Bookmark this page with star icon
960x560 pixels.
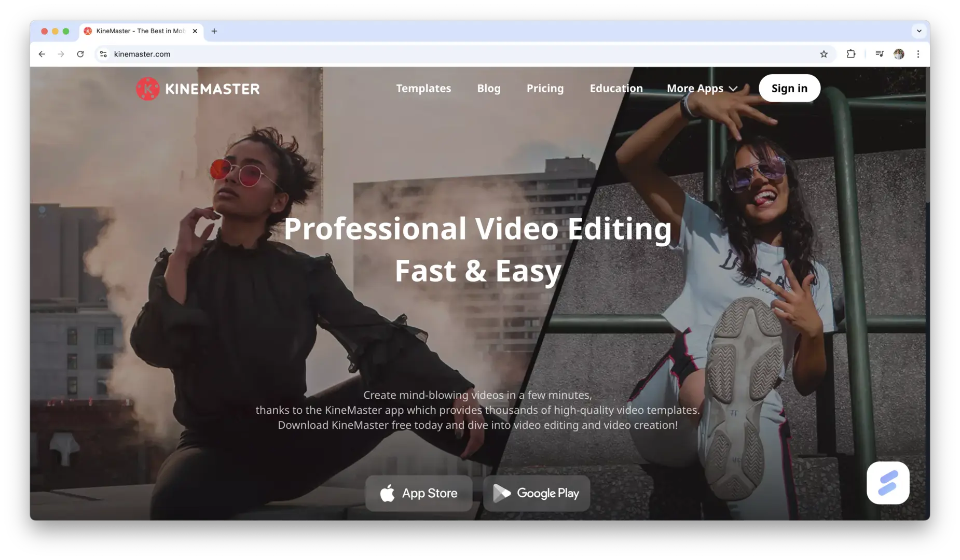point(824,54)
